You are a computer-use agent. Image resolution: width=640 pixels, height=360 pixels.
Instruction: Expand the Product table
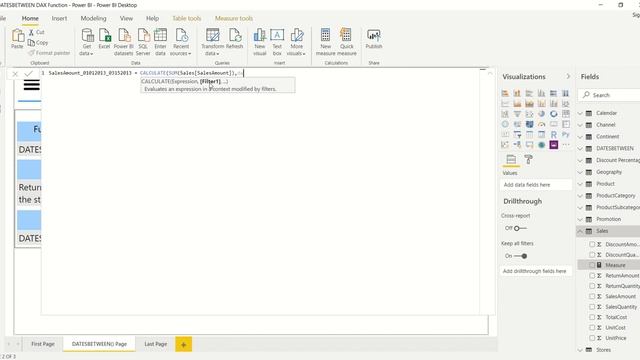580,184
